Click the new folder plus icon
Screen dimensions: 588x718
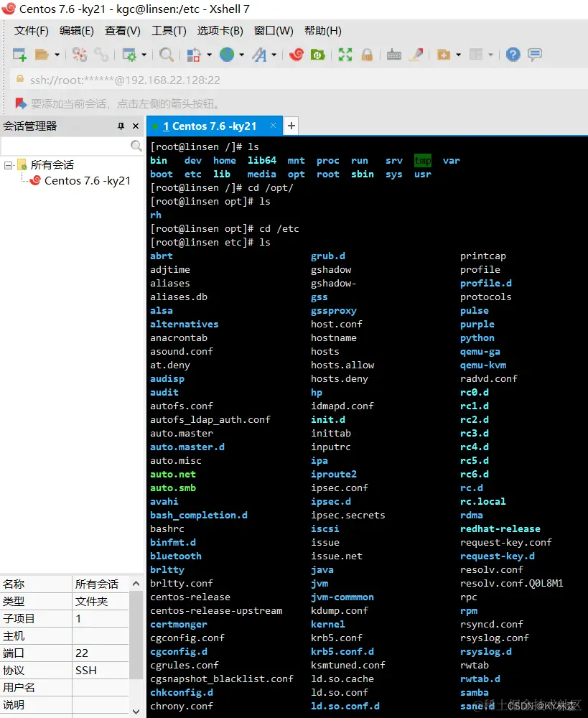click(x=443, y=55)
